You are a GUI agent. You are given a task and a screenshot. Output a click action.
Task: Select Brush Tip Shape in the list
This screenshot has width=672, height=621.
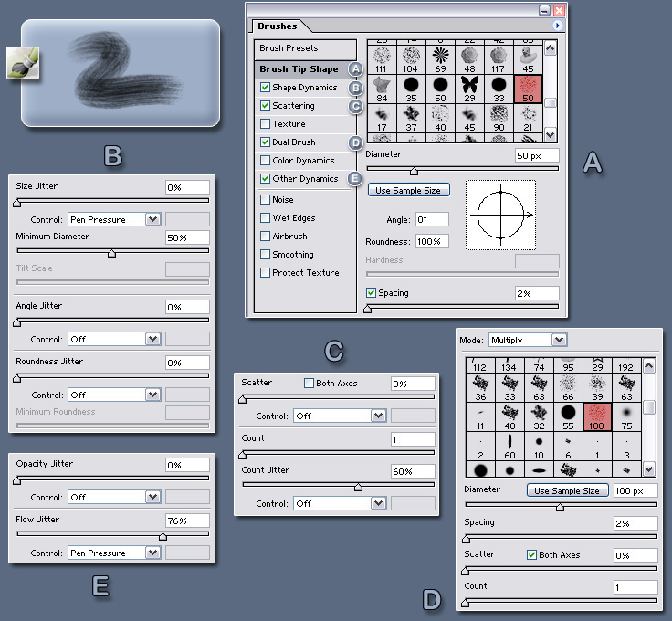299,69
